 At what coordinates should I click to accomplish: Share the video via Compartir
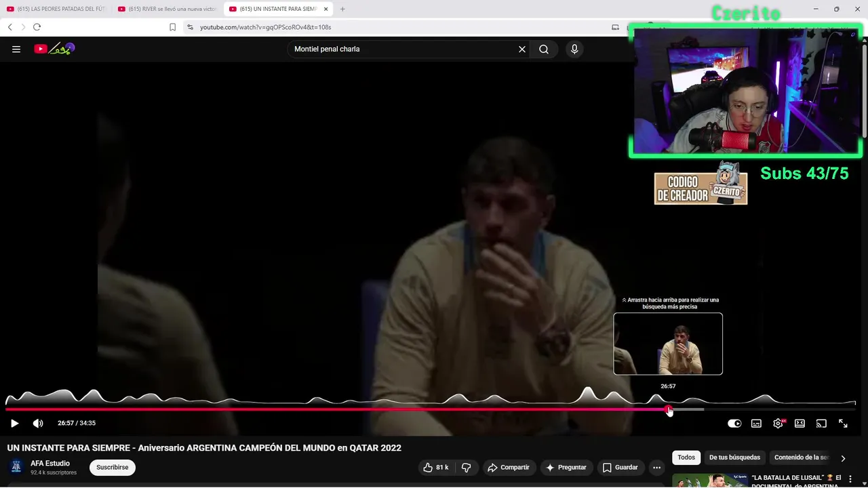coord(509,468)
